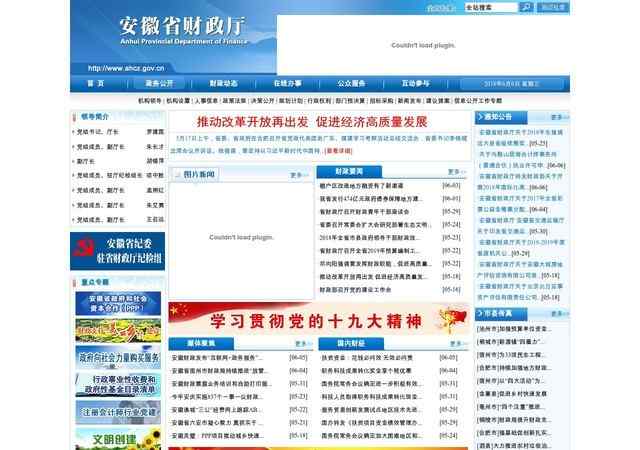This screenshot has height=450, width=640.
Task: Click 更多 in the 图片新闻 header
Action: (x=299, y=175)
